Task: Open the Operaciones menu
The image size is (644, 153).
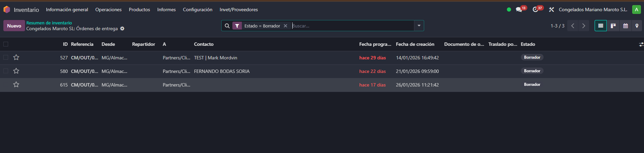Action: tap(108, 9)
